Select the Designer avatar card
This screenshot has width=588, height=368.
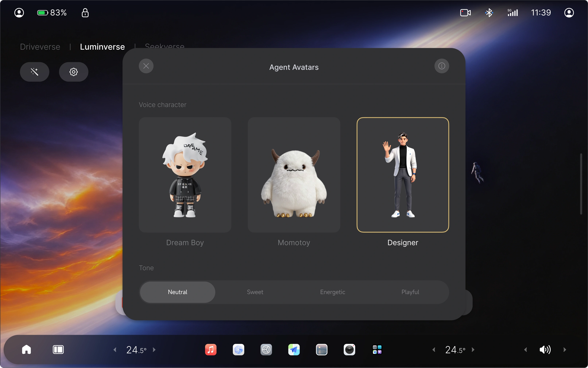tap(403, 175)
